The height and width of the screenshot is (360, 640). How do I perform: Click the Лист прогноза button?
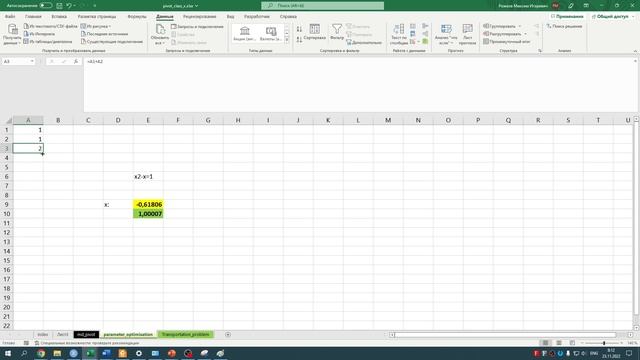(467, 34)
